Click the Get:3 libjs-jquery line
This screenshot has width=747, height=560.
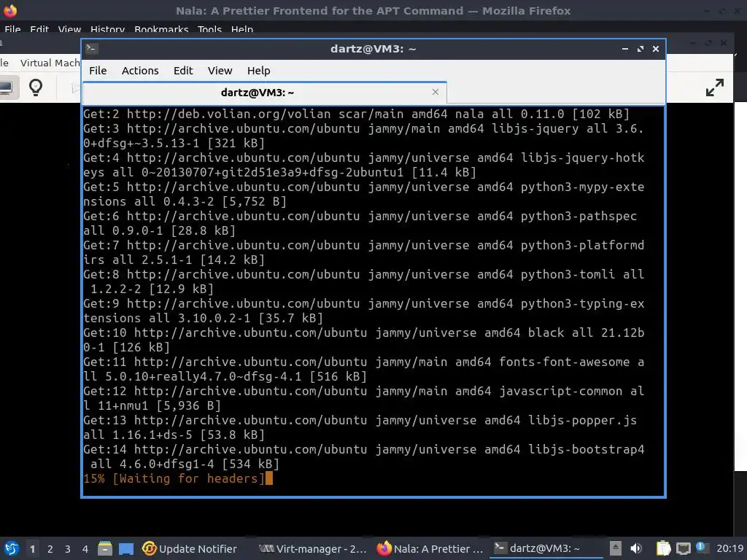click(x=364, y=136)
